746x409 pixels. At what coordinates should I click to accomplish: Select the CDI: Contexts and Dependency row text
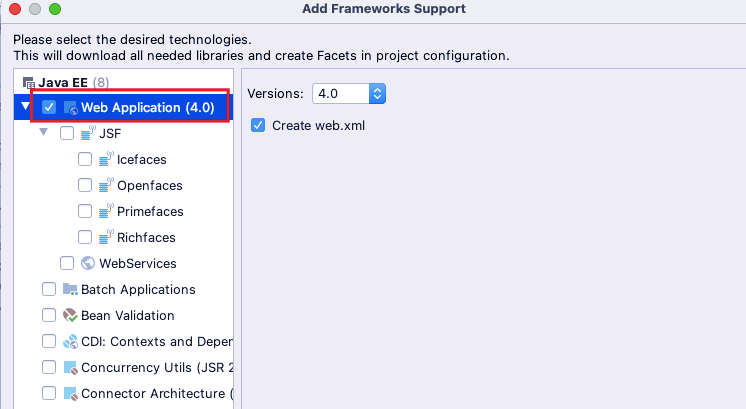tap(157, 341)
